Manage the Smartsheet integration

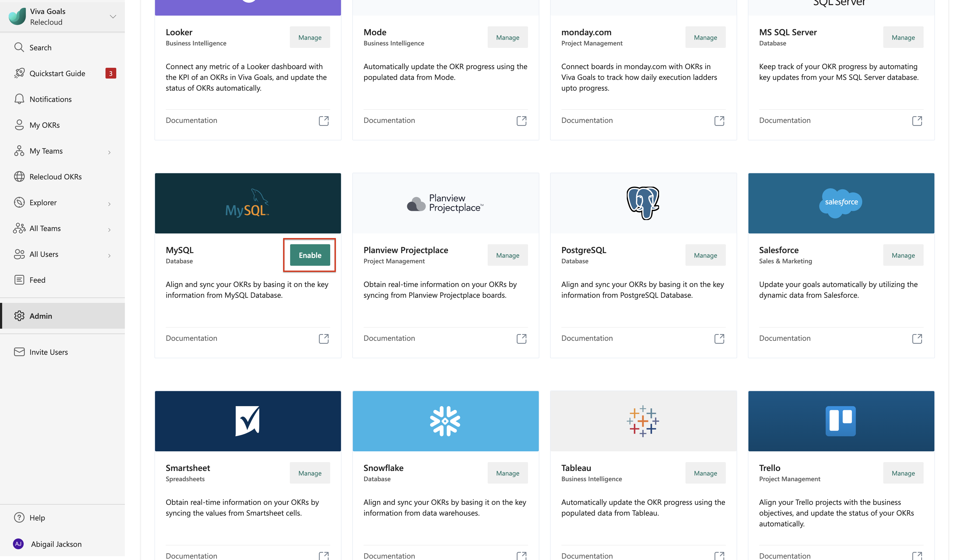pos(310,473)
